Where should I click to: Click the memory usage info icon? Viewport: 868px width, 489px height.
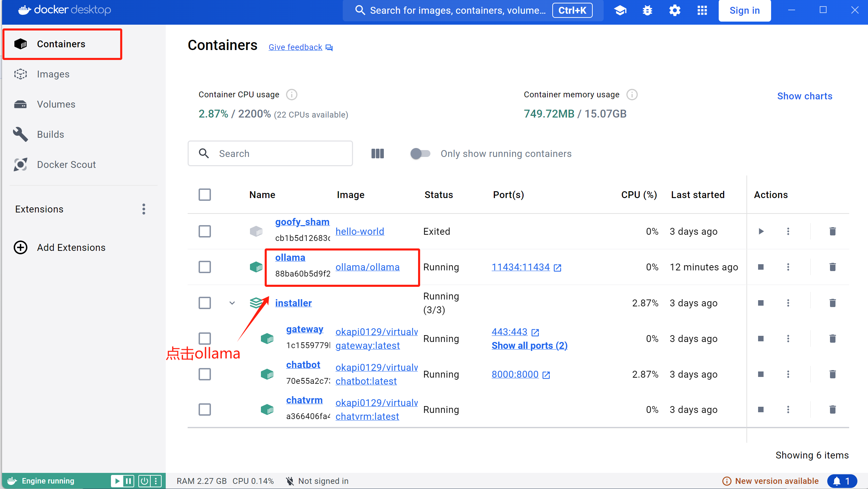pyautogui.click(x=632, y=95)
